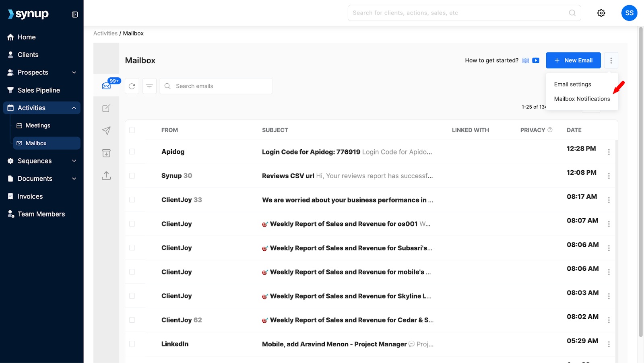Open row options for Skyline weekly report

click(609, 296)
